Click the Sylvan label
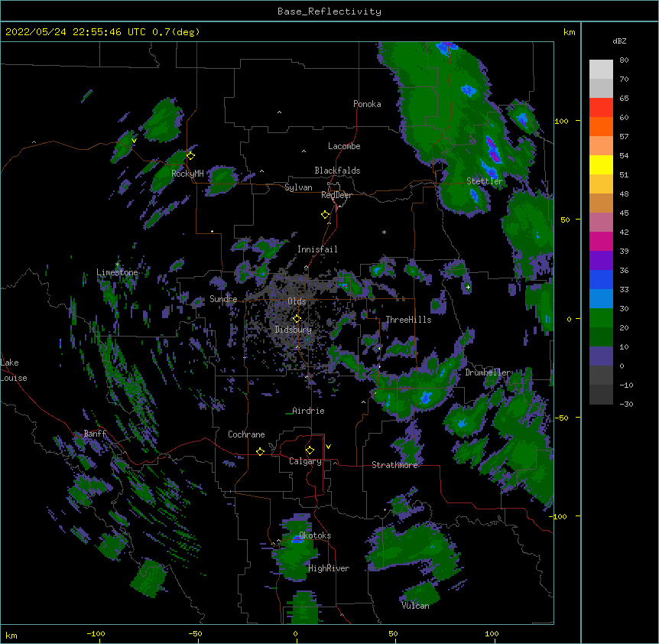The width and height of the screenshot is (659, 644). pyautogui.click(x=298, y=187)
